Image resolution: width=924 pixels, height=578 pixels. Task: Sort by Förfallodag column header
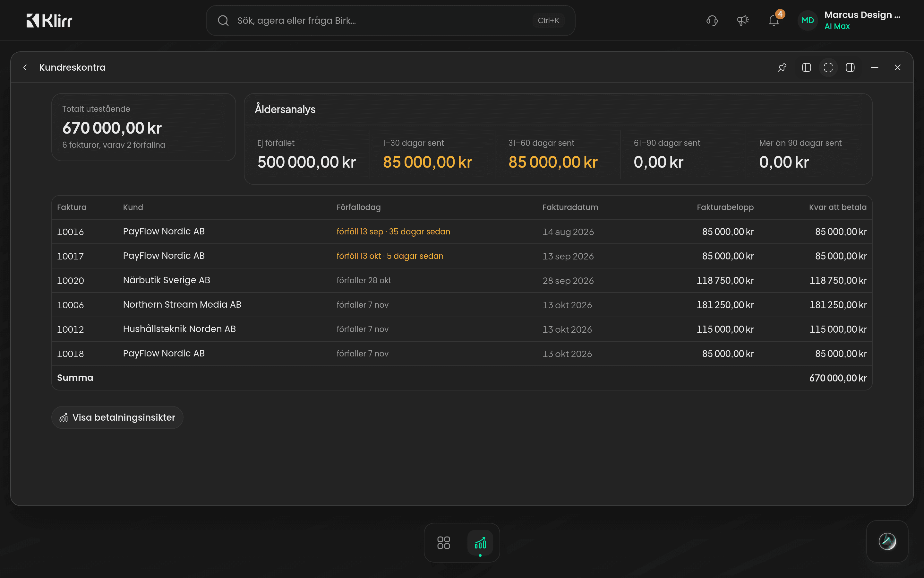358,207
